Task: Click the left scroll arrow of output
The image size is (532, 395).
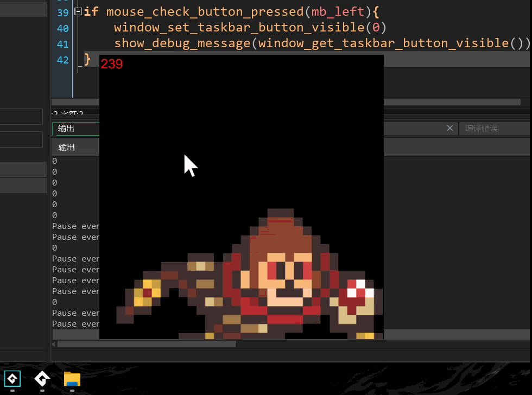Action: point(54,344)
